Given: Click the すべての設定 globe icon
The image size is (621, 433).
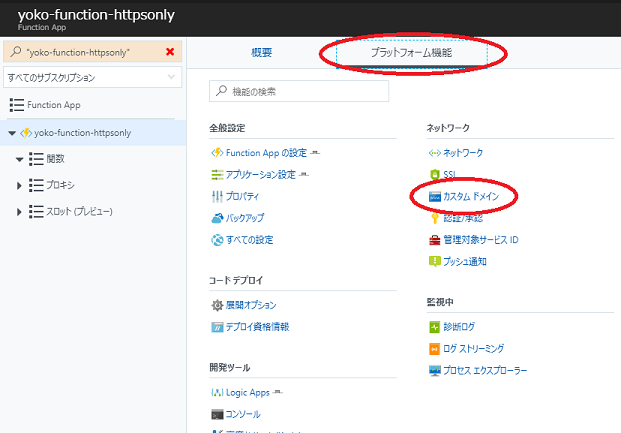Looking at the screenshot, I should click(217, 240).
